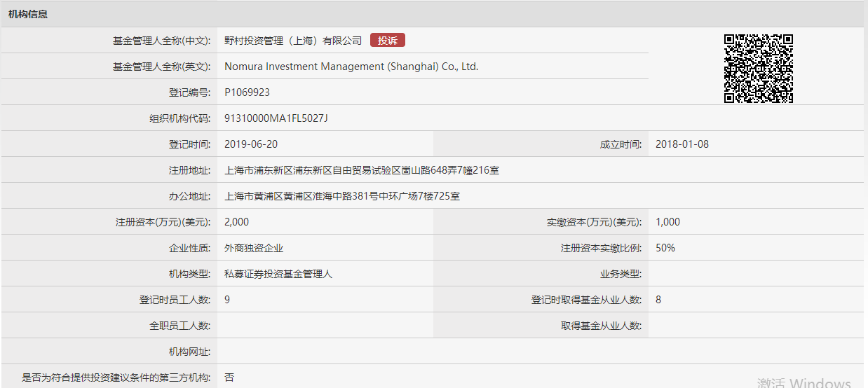
Task: Select English name Nomura Investment Management (Shanghai) Co., Ltd.
Action: 351,67
